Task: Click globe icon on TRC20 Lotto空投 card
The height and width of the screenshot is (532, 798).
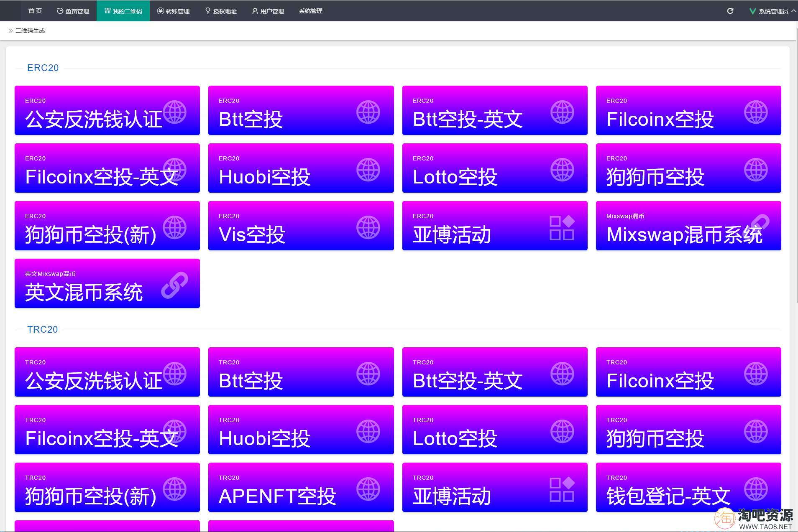Action: point(563,431)
